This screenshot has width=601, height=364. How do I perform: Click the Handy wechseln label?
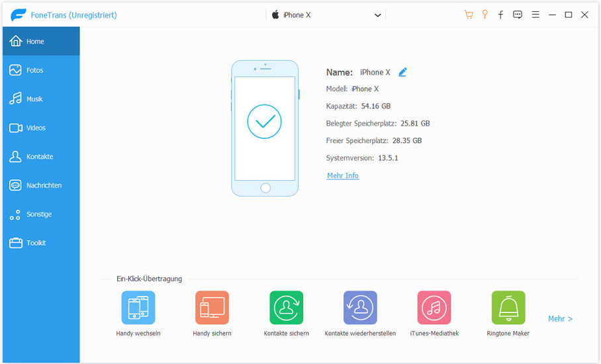point(138,334)
